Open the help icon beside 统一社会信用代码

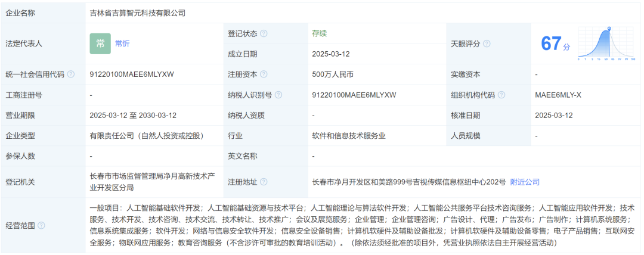click(71, 74)
